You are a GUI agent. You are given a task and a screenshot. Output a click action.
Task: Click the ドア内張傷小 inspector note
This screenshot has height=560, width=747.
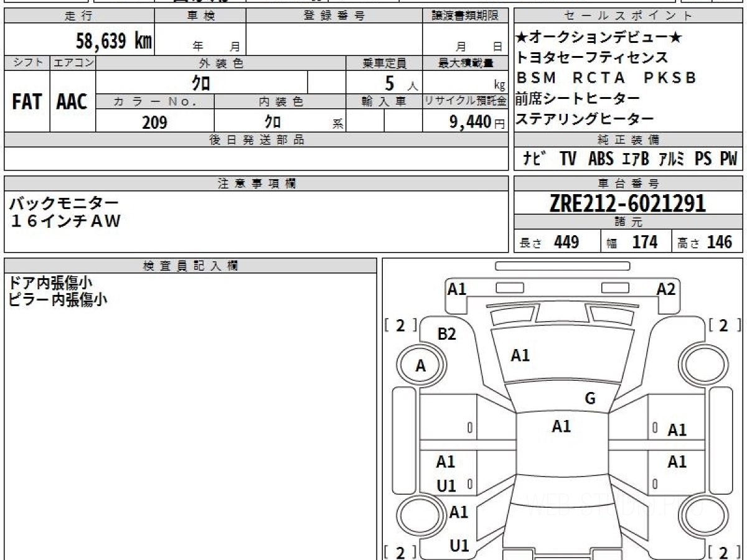pos(51,282)
